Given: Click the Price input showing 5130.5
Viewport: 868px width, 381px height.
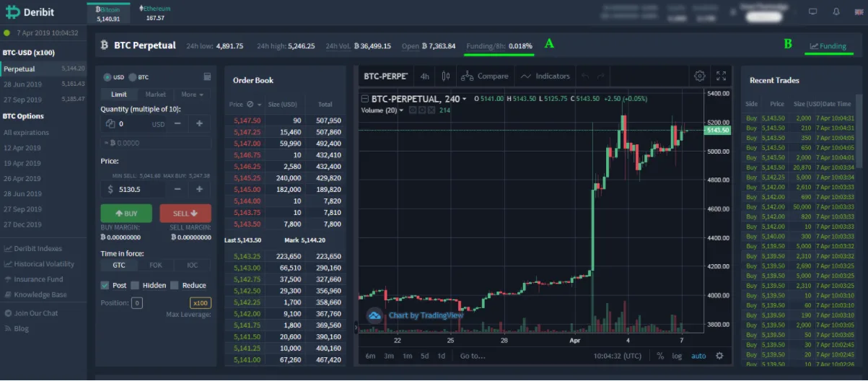Looking at the screenshot, I should (134, 189).
